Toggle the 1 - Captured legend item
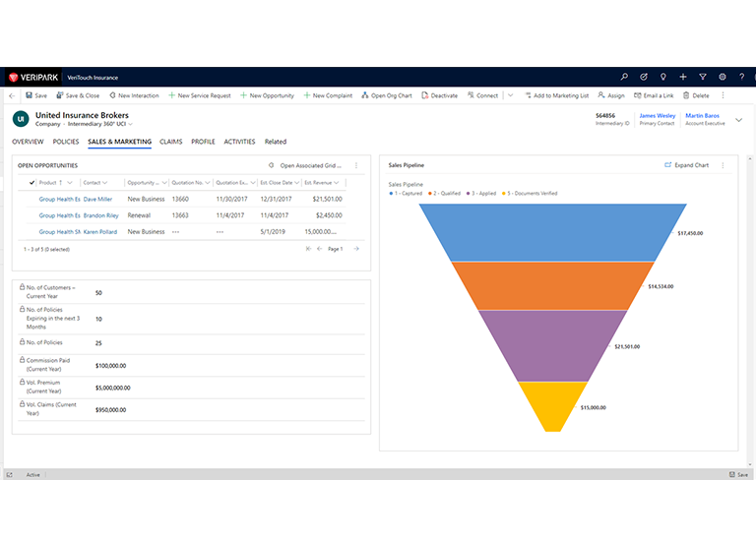756x540 pixels. point(406,193)
